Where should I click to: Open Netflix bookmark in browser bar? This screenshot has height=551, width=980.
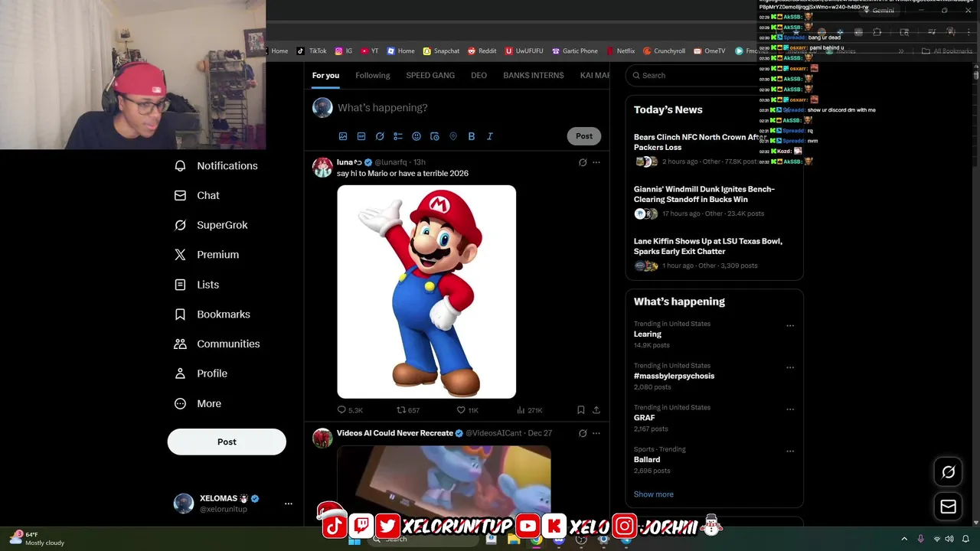[x=621, y=51]
